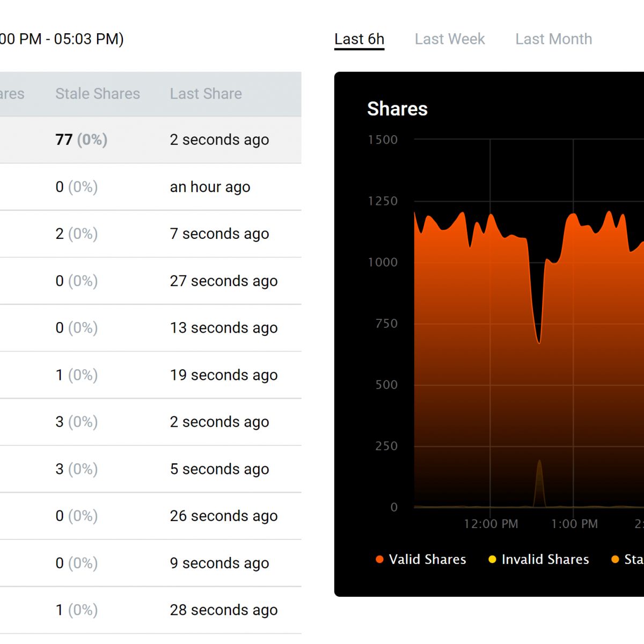Sort by the Stale Shares column

97,93
